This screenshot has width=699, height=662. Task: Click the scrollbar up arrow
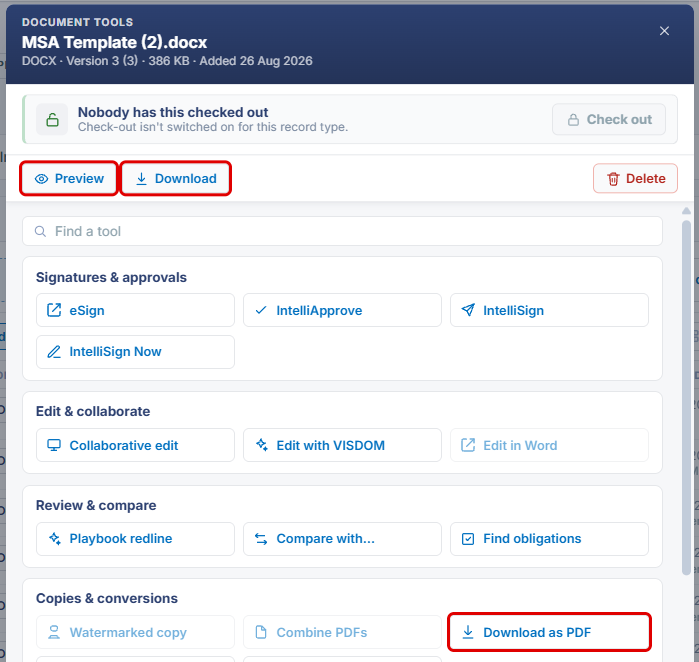[x=687, y=211]
